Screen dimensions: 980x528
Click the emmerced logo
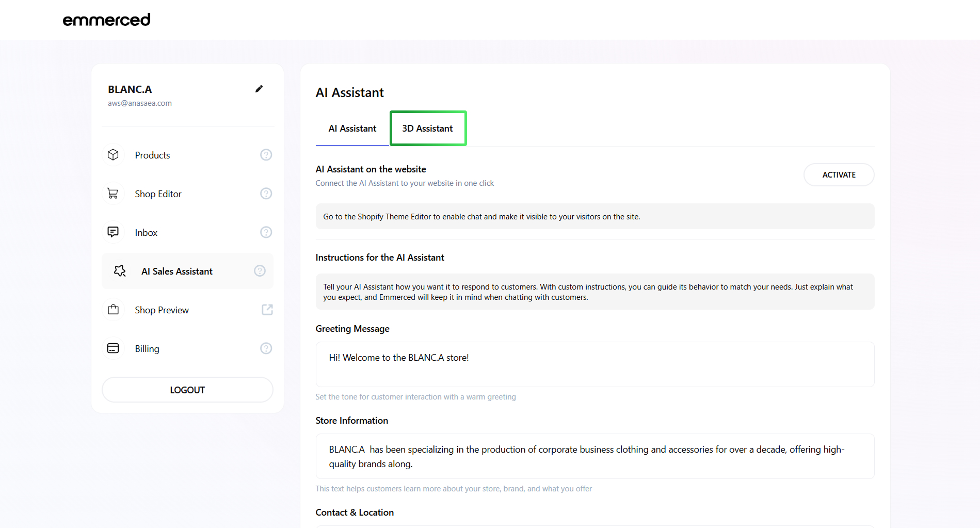coord(107,20)
